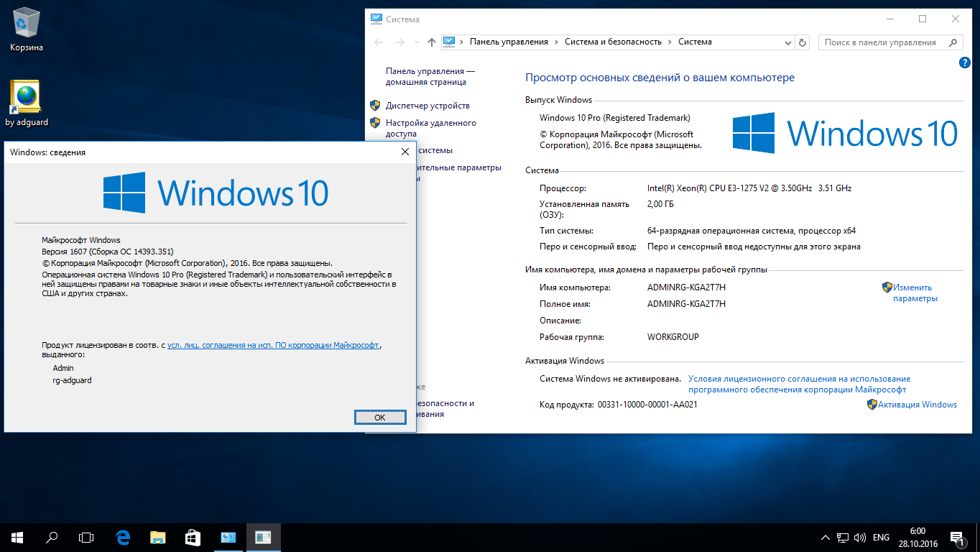Expand chevron after 'Панель управления' breadcrumb
This screenshot has width=980, height=552.
(x=556, y=42)
